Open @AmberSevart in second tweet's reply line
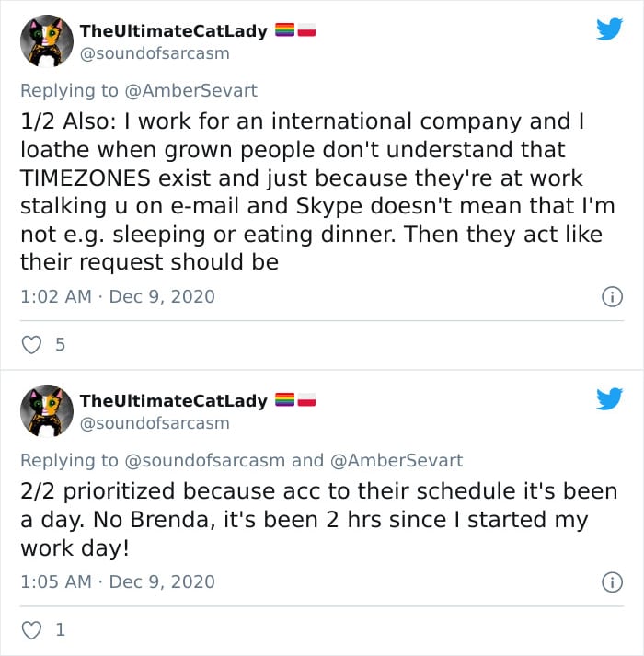 coord(396,460)
